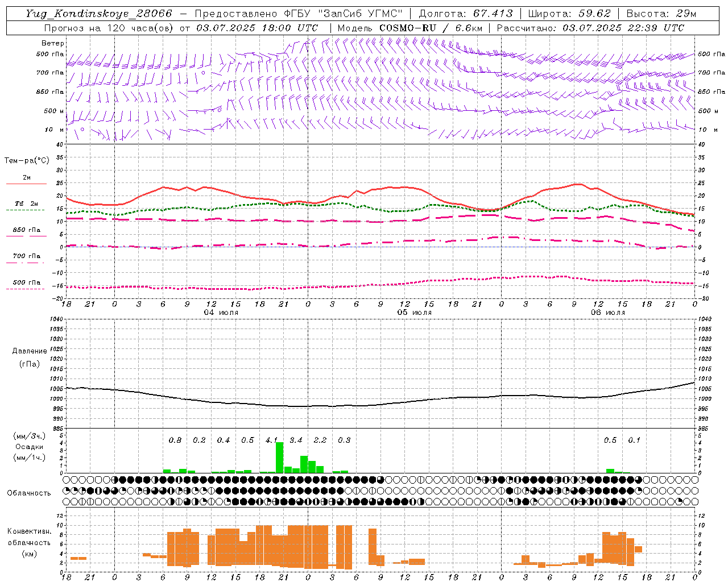Click the 4.1 precipitation value
Image resolution: width=728 pixels, height=582 pixels.
click(272, 440)
